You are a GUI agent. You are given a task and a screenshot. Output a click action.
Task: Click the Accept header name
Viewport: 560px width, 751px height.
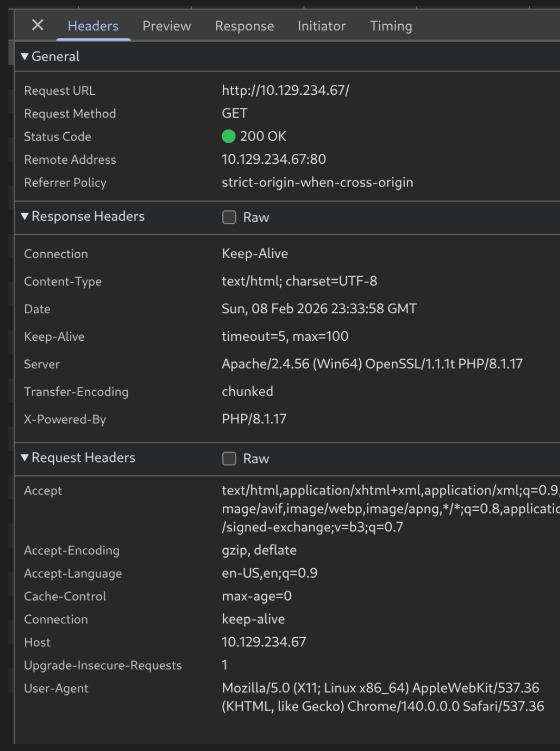(43, 491)
